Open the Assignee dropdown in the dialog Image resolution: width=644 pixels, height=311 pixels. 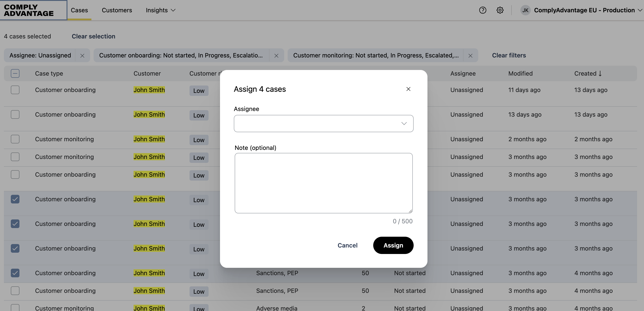tap(323, 123)
